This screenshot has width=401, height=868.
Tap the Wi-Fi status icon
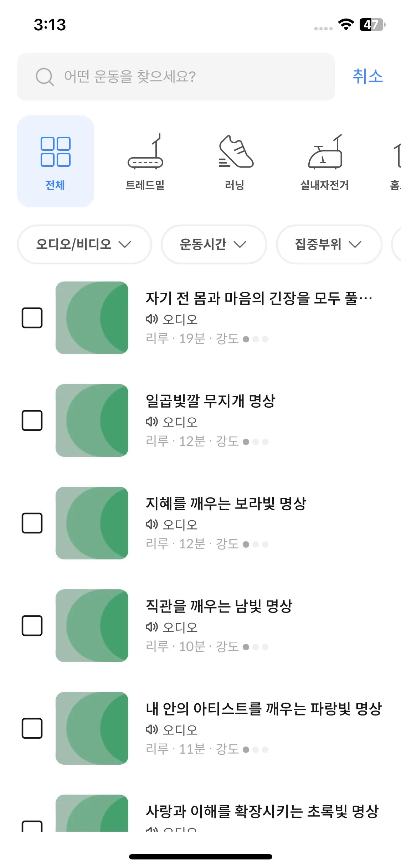click(345, 25)
